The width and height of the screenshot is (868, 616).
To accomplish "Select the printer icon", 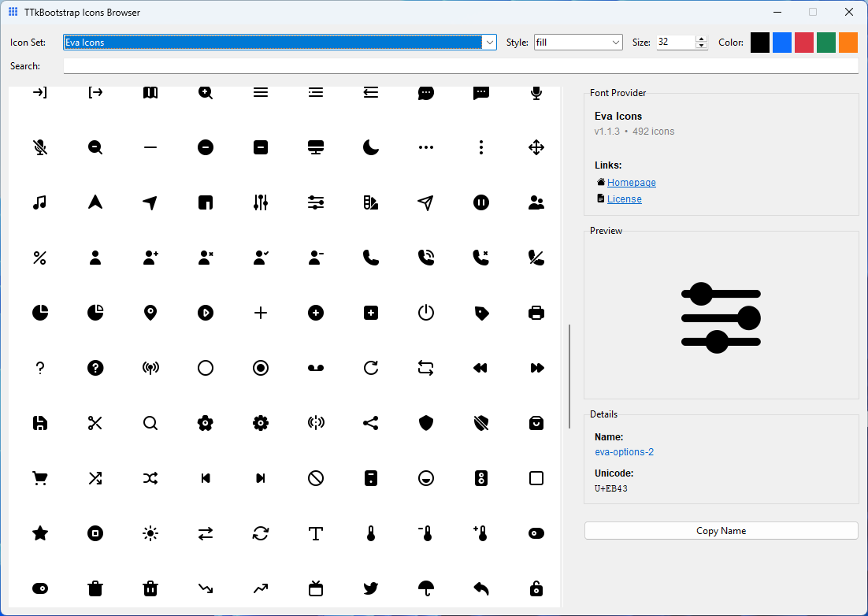I will click(x=536, y=313).
